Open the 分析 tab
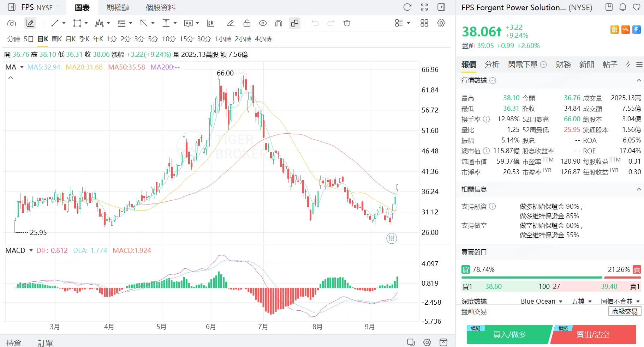The height and width of the screenshot is (347, 644). [x=492, y=65]
